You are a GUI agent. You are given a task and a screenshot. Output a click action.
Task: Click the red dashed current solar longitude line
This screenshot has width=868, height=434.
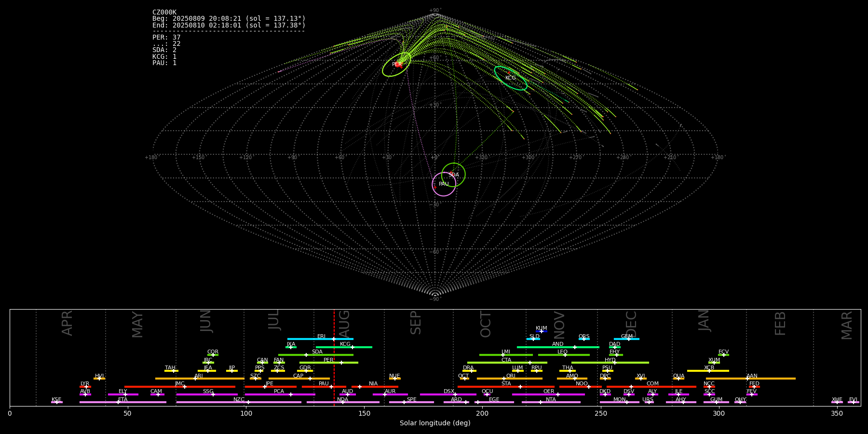[334, 357]
